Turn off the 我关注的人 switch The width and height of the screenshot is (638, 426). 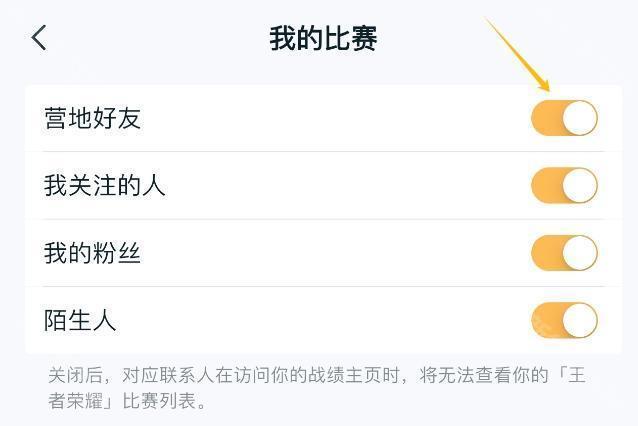pyautogui.click(x=564, y=186)
